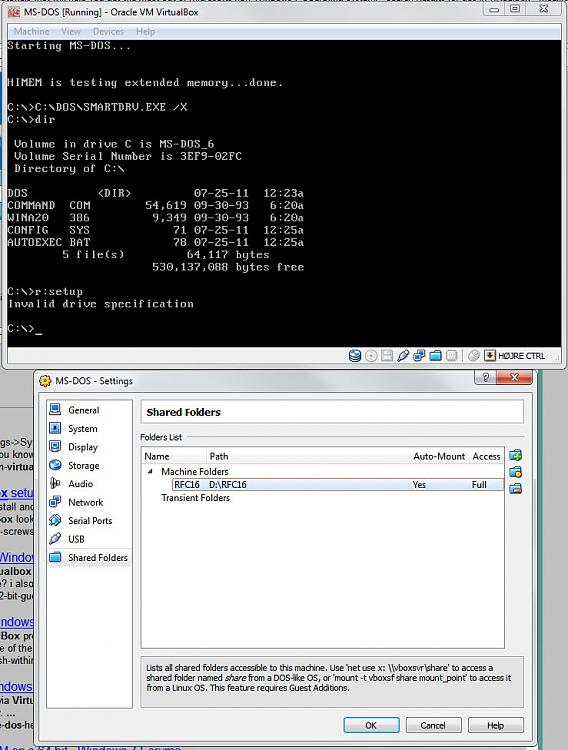Click floppy disk icon in VM status bar
The image size is (568, 750).
(x=387, y=356)
